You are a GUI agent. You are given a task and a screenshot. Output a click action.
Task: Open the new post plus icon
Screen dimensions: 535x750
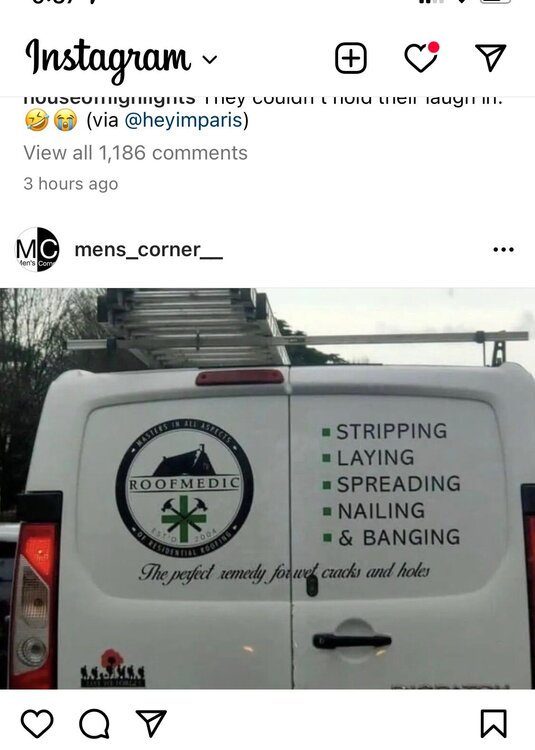[x=351, y=58]
